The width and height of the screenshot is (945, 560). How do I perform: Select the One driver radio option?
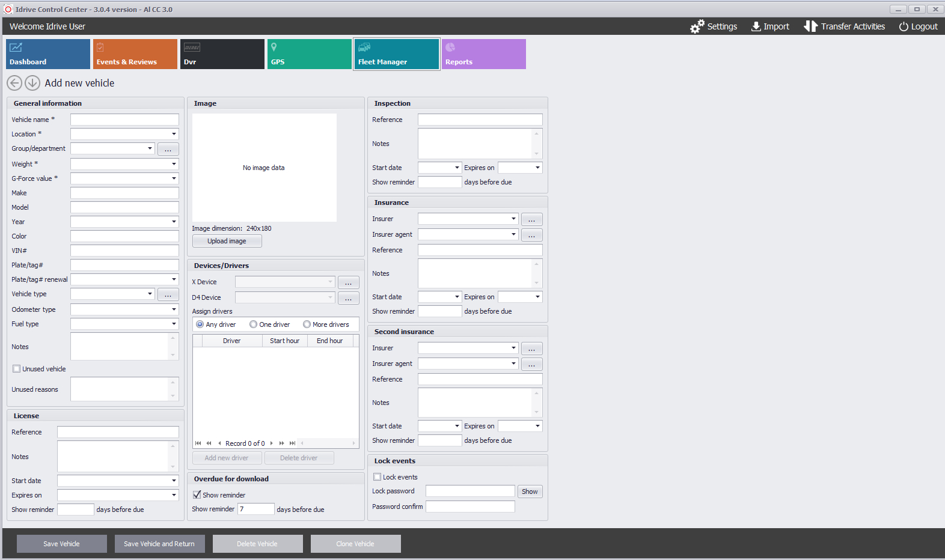click(254, 324)
